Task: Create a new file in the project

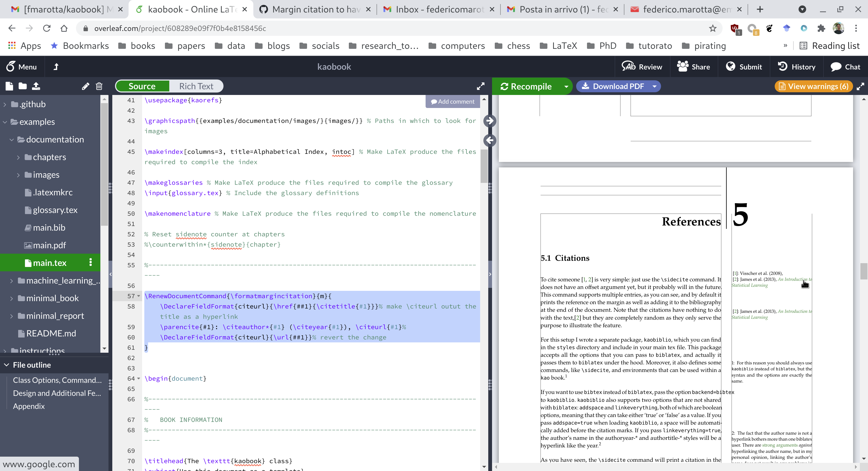Action: (x=9, y=86)
